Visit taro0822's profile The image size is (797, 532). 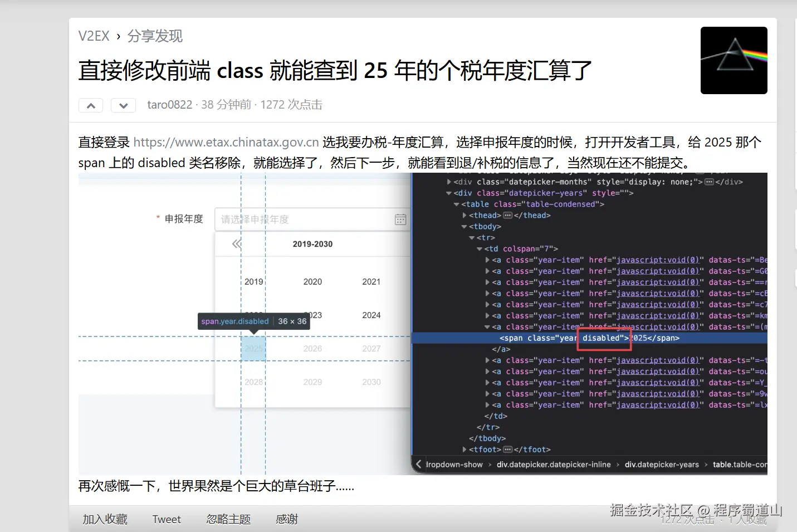click(169, 104)
